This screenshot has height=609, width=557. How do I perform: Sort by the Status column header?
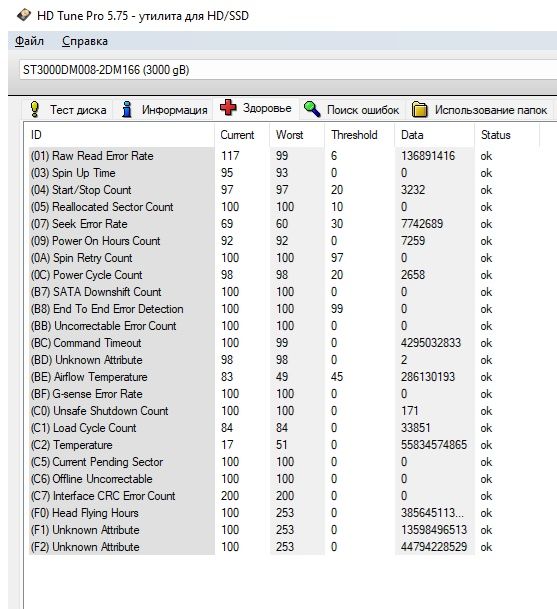pyautogui.click(x=507, y=135)
